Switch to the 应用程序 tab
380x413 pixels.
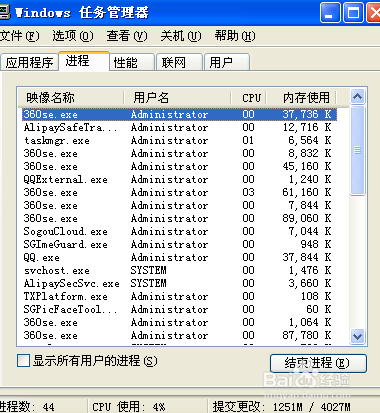coord(29,62)
